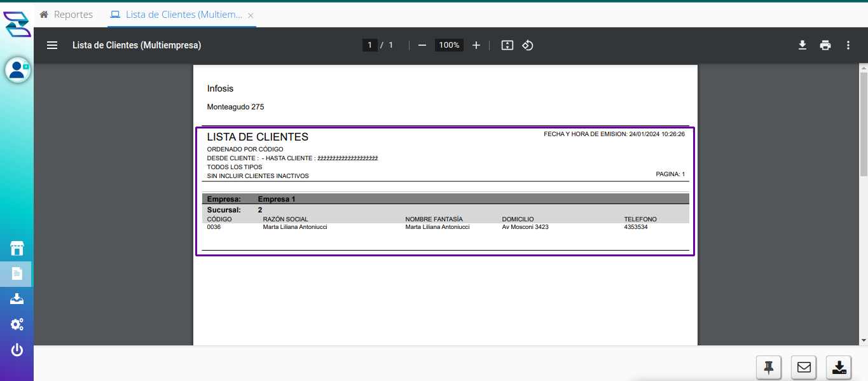Open the inbox download sidebar icon
This screenshot has height=381, width=868.
pos(17,299)
